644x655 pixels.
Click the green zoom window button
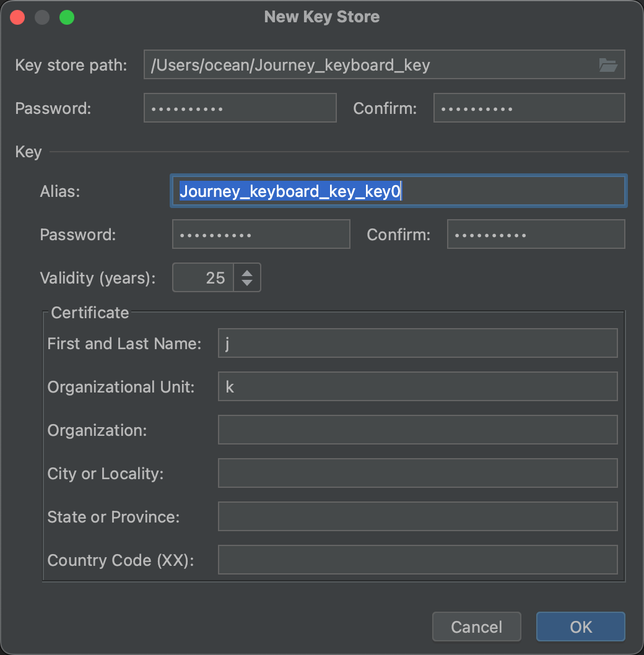coord(67,17)
